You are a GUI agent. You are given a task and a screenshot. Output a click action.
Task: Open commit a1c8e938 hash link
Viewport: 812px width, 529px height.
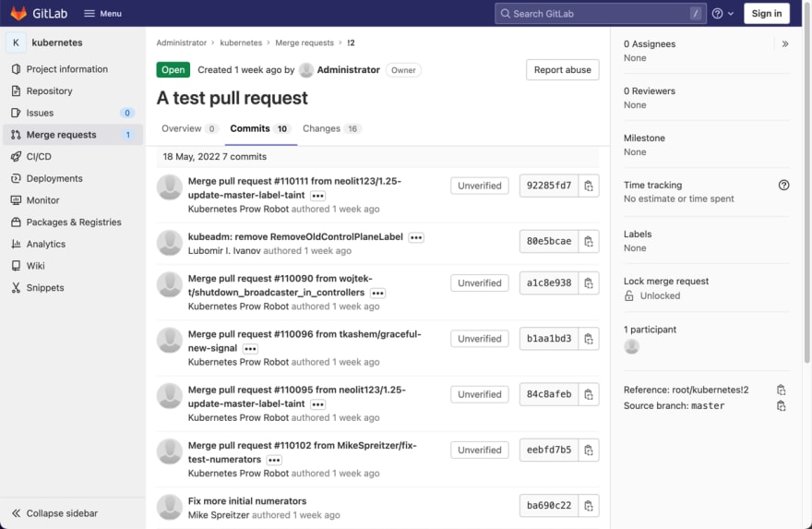549,283
